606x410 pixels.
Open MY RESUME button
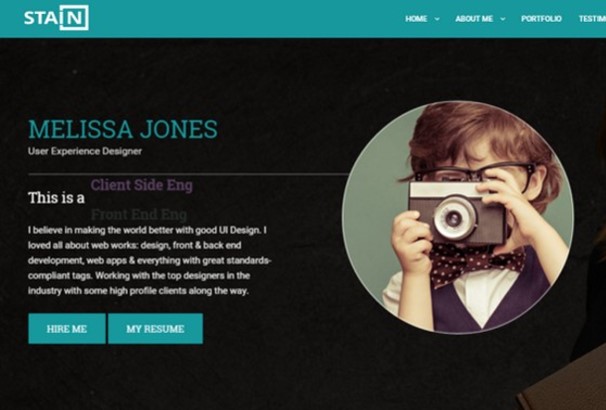pos(155,328)
